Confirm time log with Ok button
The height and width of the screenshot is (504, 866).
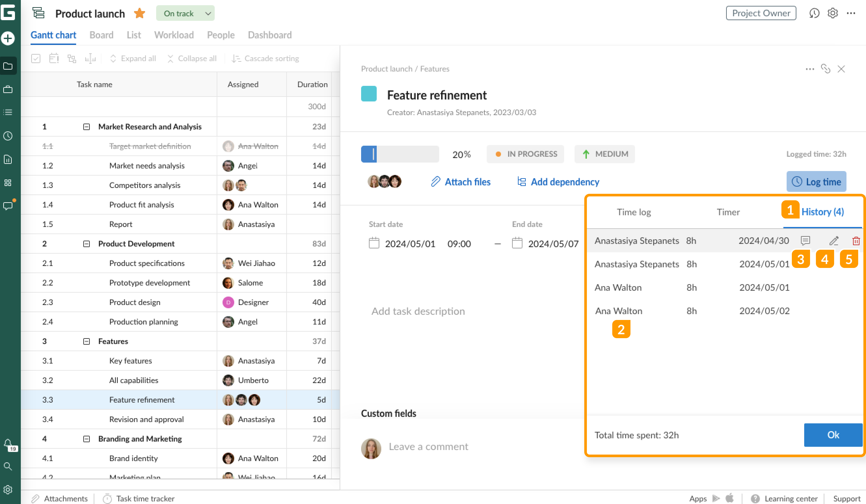pos(833,435)
